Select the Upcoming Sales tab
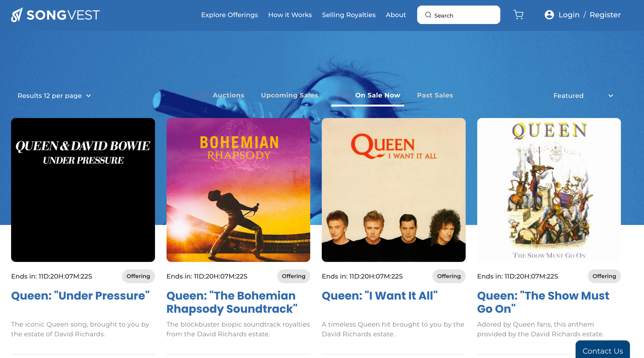Image resolution: width=644 pixels, height=358 pixels. 289,95
